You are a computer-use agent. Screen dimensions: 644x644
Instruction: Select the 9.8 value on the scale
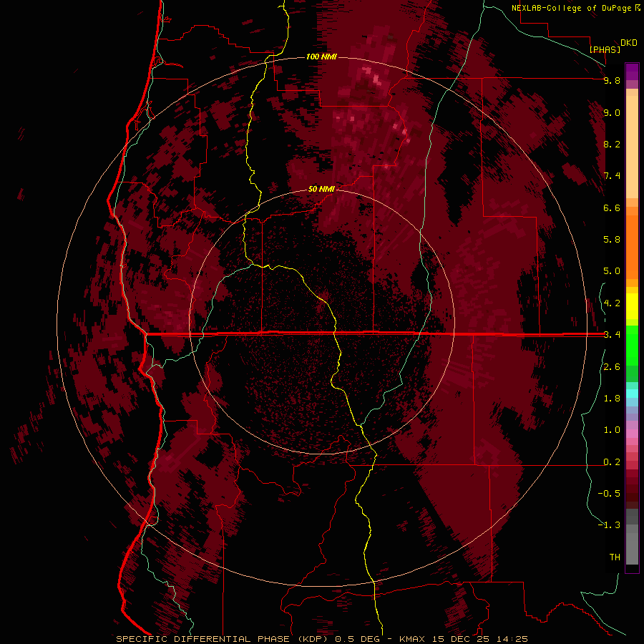pos(612,80)
